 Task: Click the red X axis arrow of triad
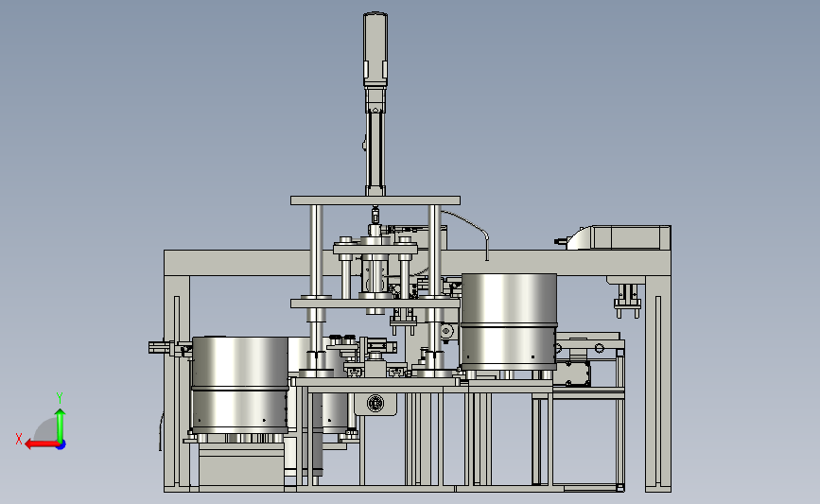tap(41, 444)
